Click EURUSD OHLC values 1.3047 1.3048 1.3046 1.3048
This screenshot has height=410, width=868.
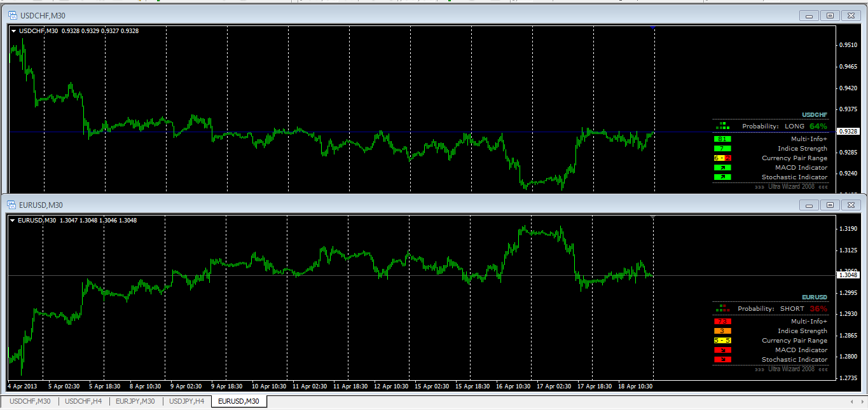coord(99,220)
